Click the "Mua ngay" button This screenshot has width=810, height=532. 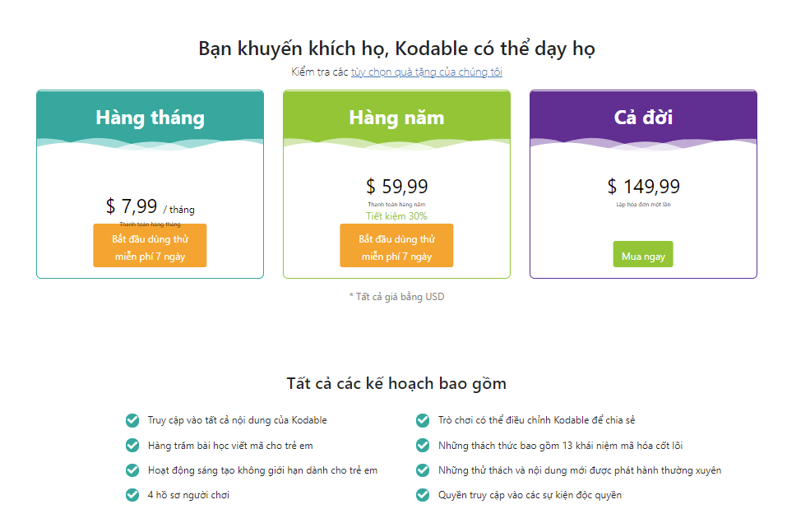click(642, 254)
